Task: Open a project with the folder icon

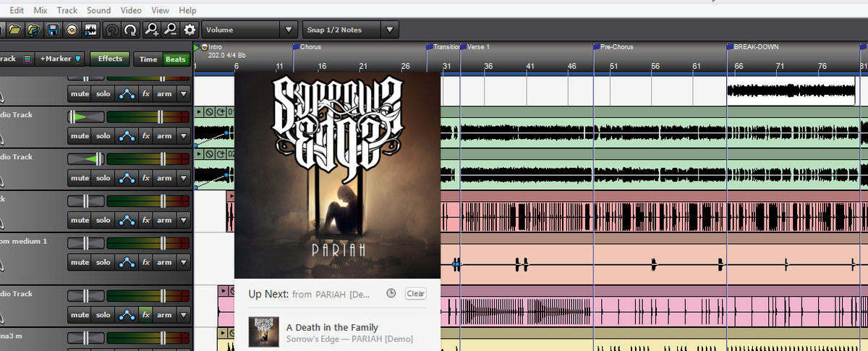Action: 16,30
